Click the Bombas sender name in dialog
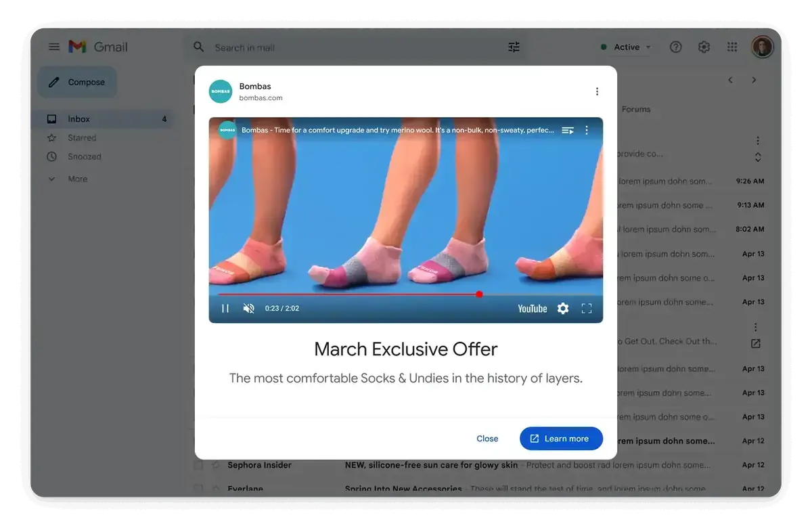 pos(255,87)
